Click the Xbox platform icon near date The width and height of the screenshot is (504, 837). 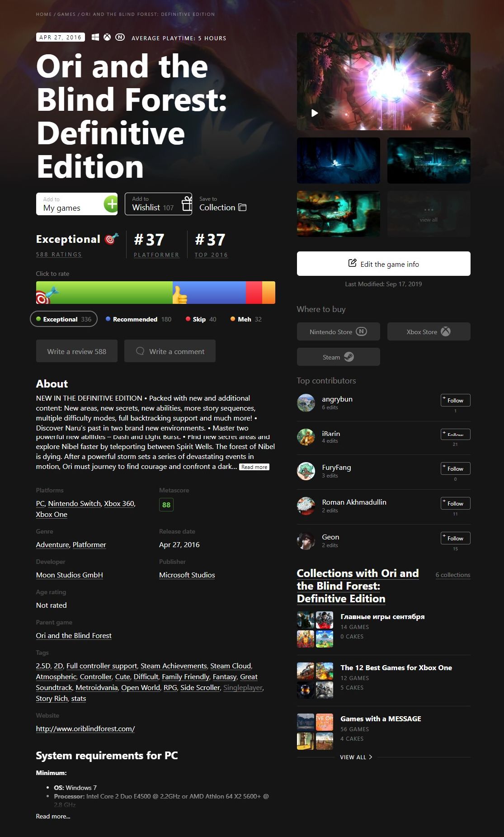pos(107,38)
